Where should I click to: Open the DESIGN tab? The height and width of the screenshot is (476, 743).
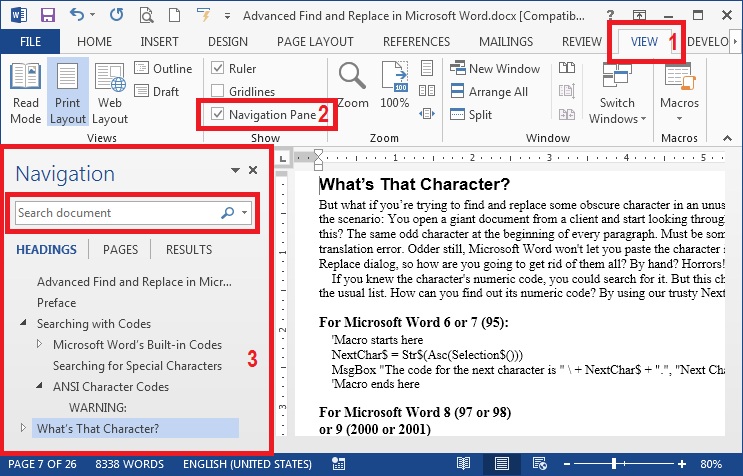tap(228, 42)
